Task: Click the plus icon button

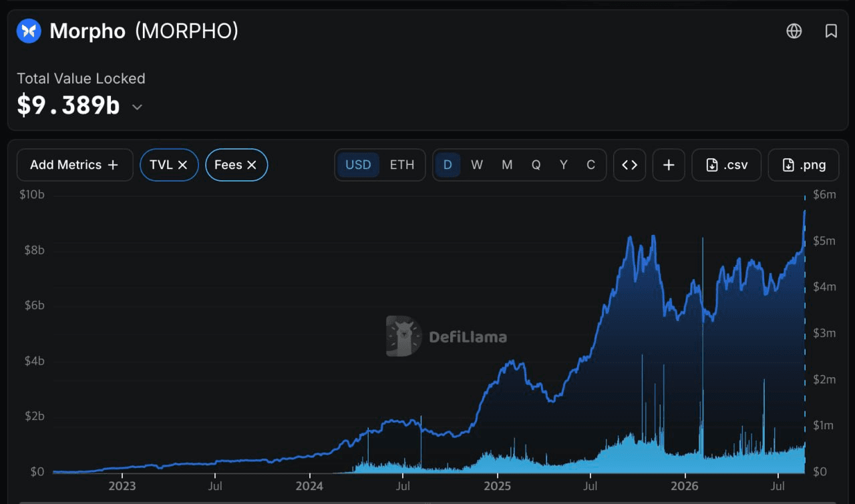Action: (x=669, y=165)
